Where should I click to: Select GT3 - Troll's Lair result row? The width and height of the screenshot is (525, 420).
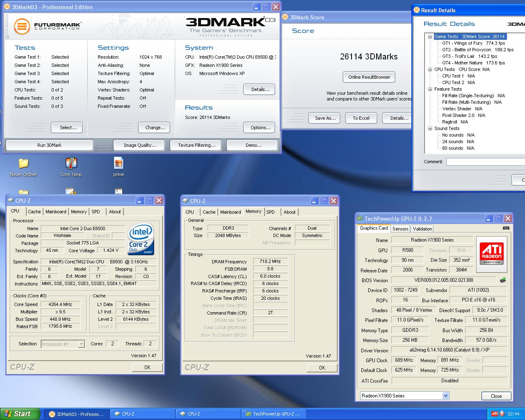[470, 56]
